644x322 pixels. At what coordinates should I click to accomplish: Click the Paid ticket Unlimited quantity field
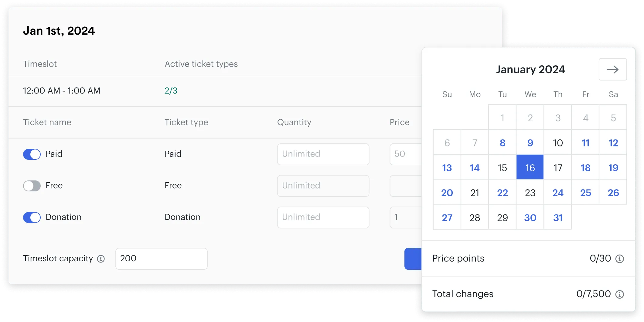point(323,154)
